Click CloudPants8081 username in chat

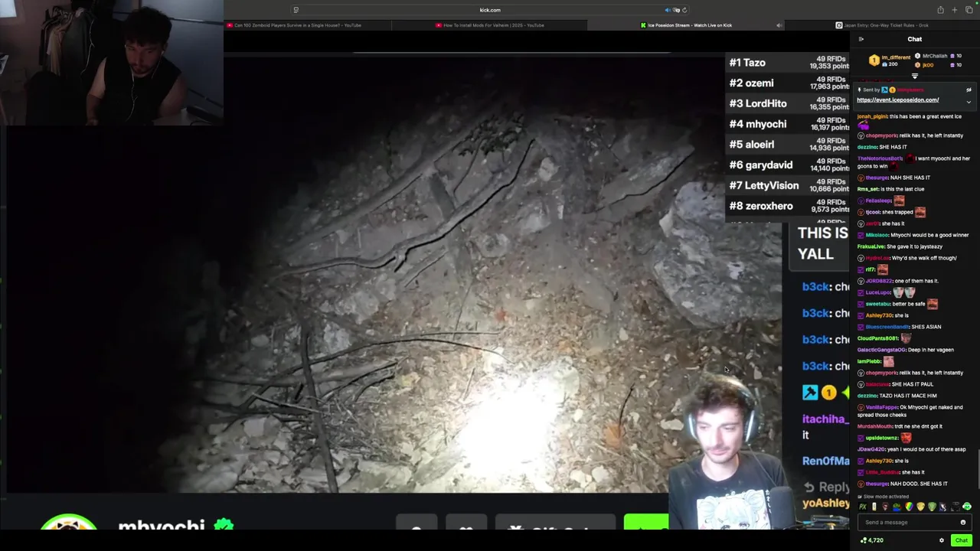(x=878, y=338)
